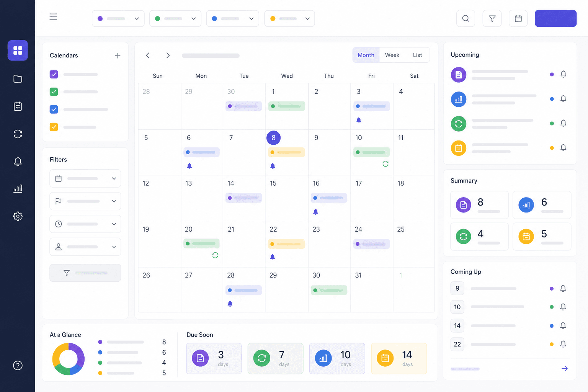Click recurring sync icon on day 10
The height and width of the screenshot is (392, 588).
pos(385,164)
